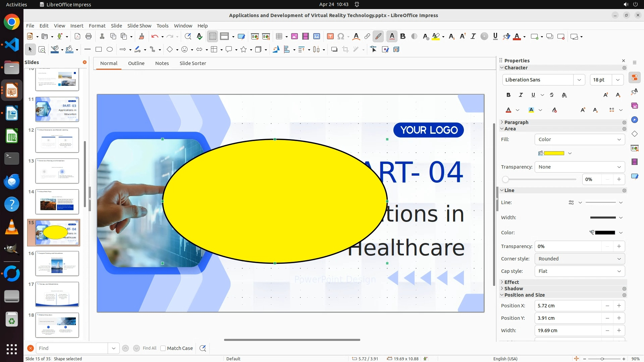Toggle Bold in Character panel
The image size is (644, 362).
point(508,95)
